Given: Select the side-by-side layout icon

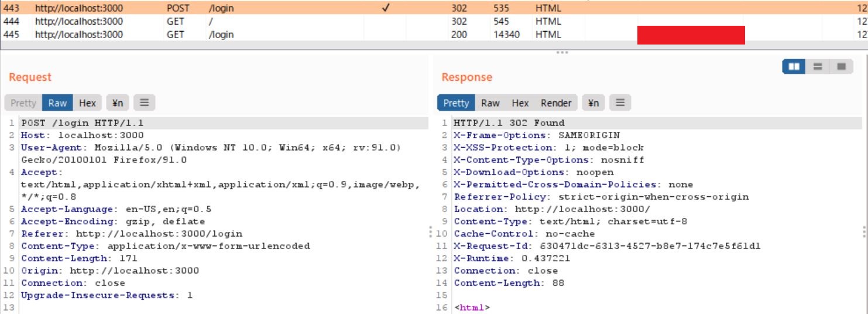Looking at the screenshot, I should click(x=794, y=67).
